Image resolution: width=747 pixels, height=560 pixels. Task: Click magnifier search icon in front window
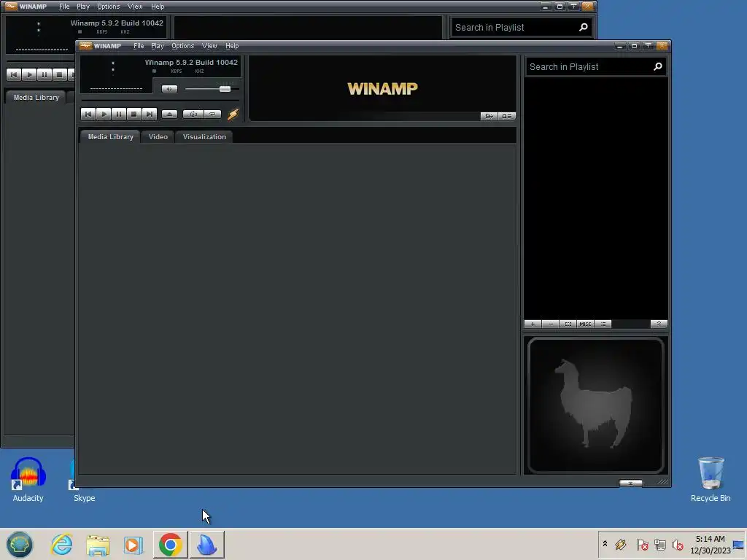point(658,66)
